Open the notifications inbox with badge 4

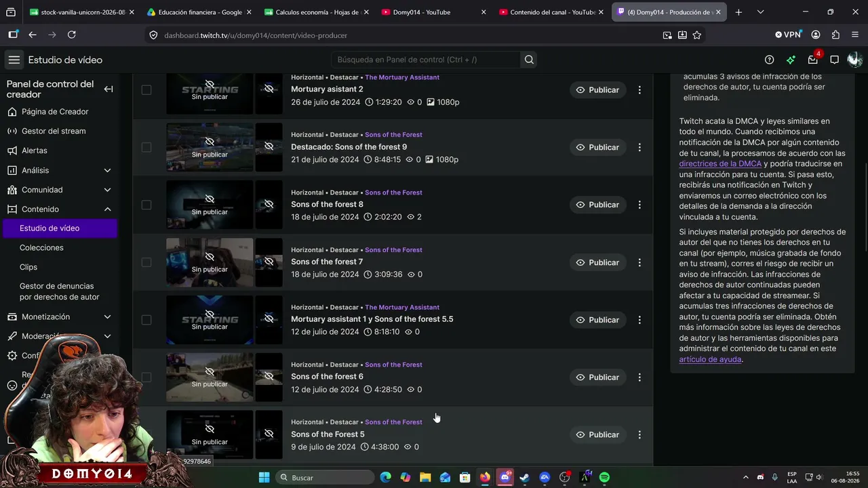(812, 60)
